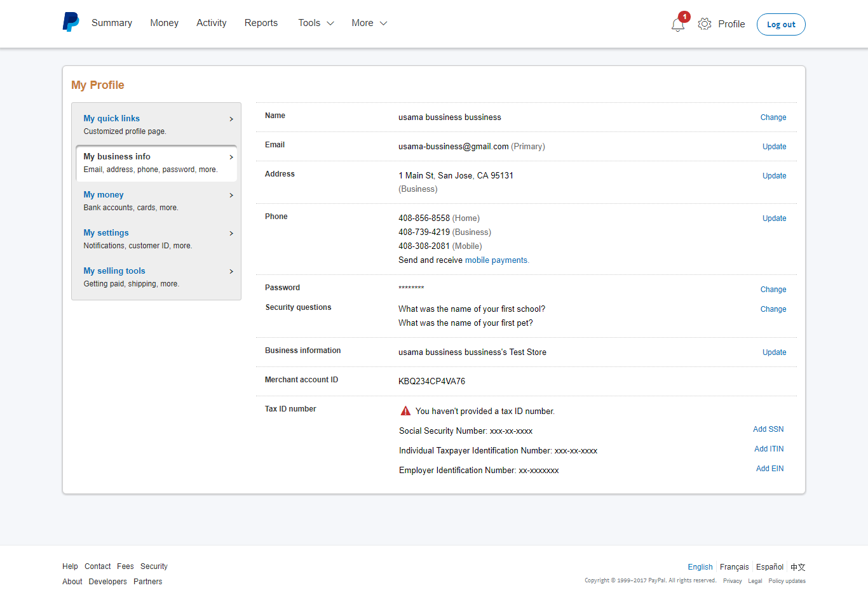This screenshot has width=868, height=609.
Task: Switch language to Français
Action: click(734, 566)
